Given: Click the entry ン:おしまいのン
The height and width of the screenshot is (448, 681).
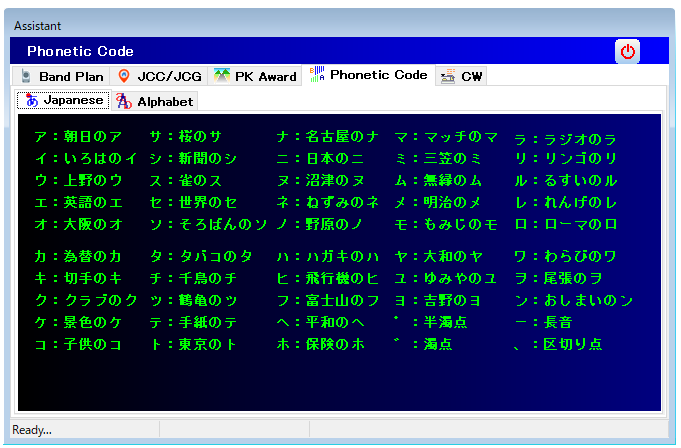Looking at the screenshot, I should pyautogui.click(x=573, y=300).
